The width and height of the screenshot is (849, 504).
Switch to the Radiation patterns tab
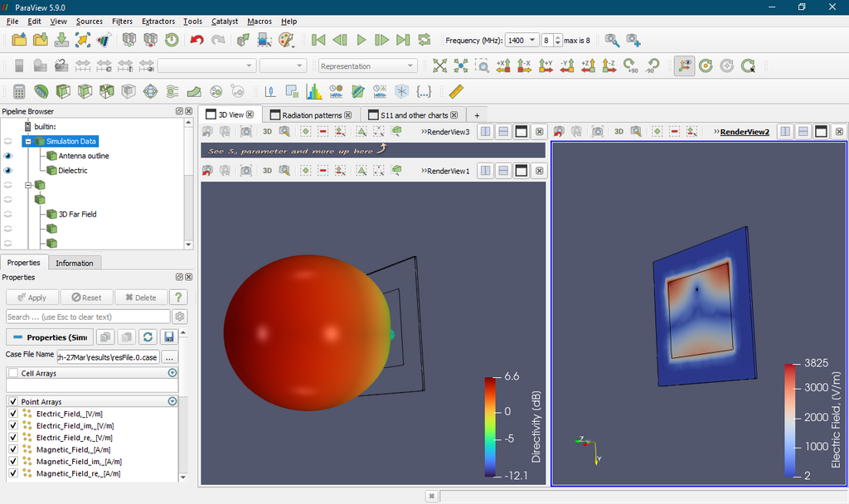[310, 114]
